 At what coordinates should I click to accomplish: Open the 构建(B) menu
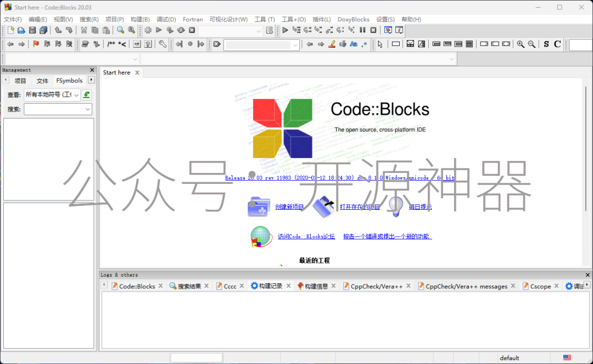coord(140,19)
